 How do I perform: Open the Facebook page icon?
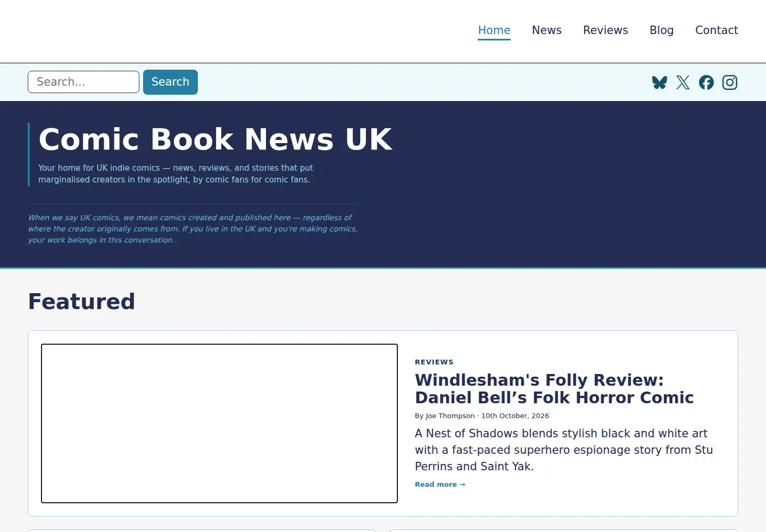[706, 82]
